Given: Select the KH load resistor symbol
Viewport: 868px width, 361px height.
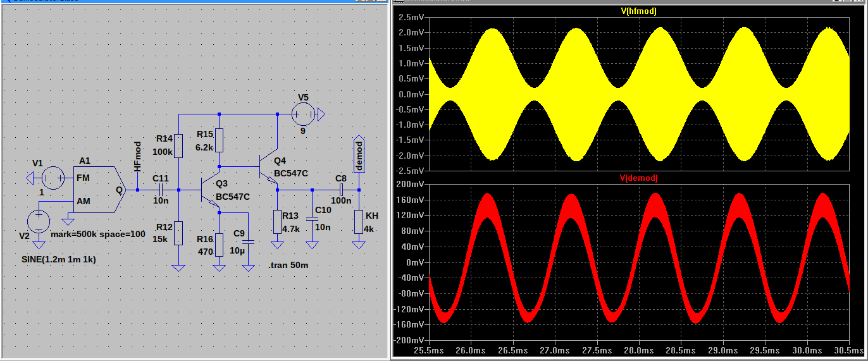Looking at the screenshot, I should tap(359, 222).
